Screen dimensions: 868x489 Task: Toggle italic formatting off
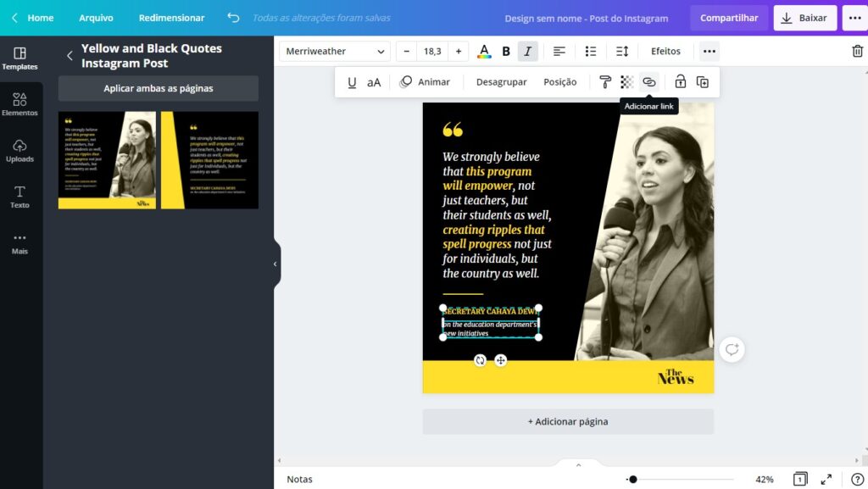(527, 51)
